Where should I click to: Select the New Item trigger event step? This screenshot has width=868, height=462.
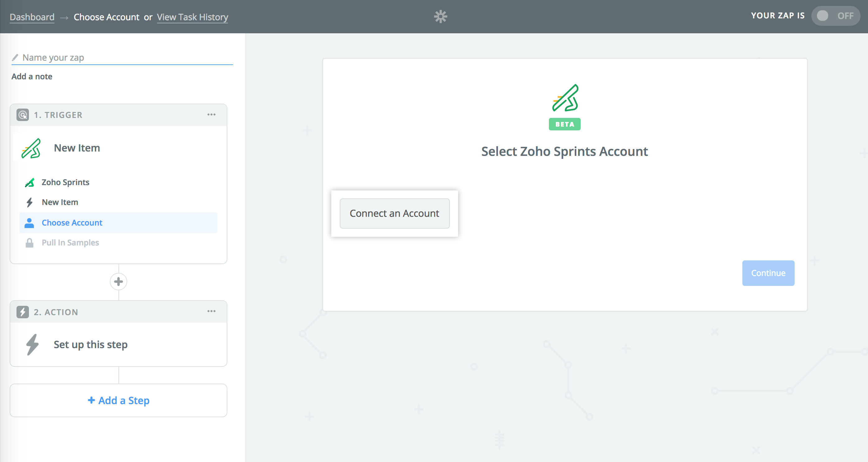[60, 202]
